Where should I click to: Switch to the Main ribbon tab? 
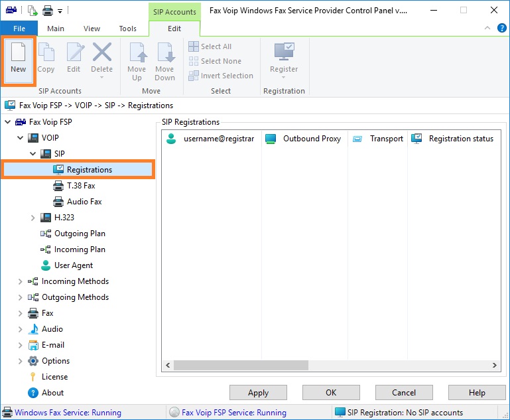[x=56, y=29]
